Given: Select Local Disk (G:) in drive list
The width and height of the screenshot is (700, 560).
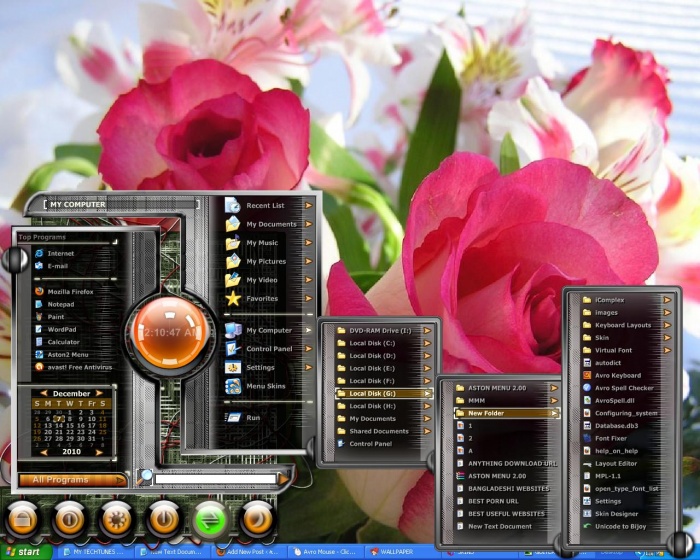Looking at the screenshot, I should coord(384,393).
